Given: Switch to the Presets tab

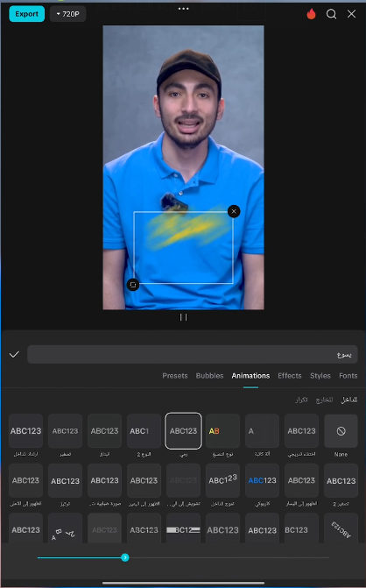Looking at the screenshot, I should [175, 376].
